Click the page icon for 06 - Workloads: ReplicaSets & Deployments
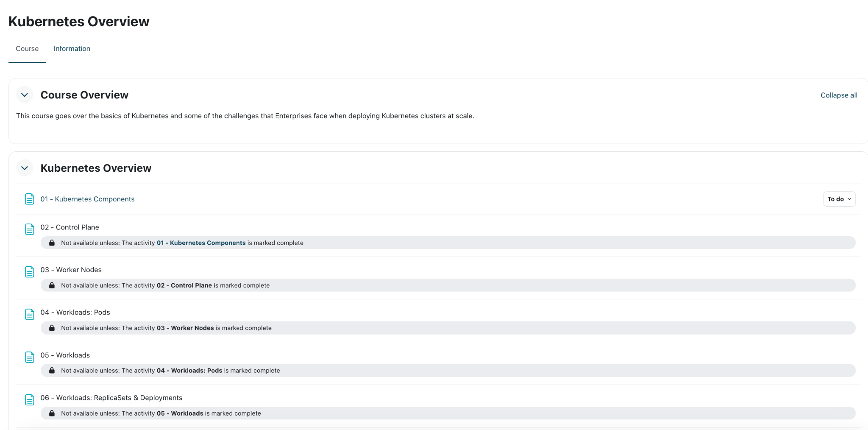This screenshot has width=868, height=430. pyautogui.click(x=30, y=400)
